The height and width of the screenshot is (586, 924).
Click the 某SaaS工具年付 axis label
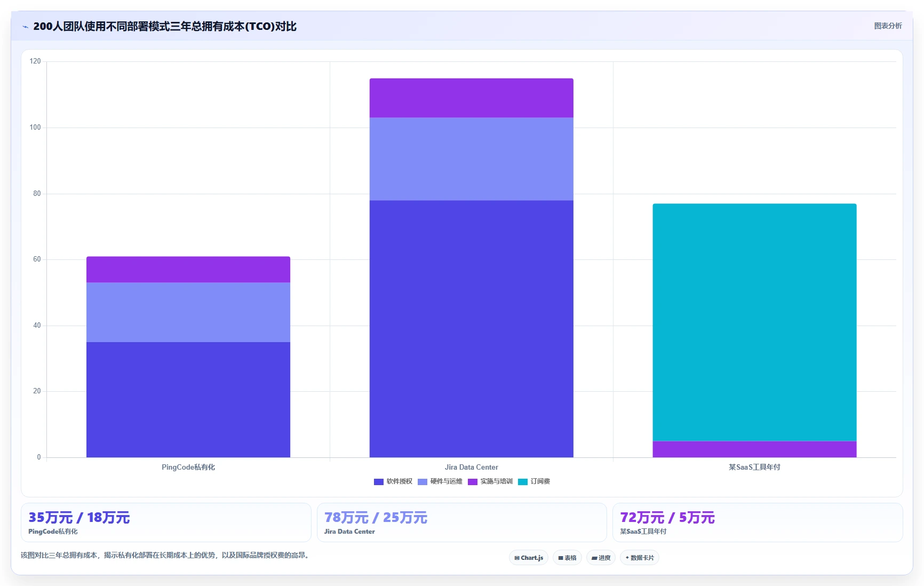click(754, 467)
